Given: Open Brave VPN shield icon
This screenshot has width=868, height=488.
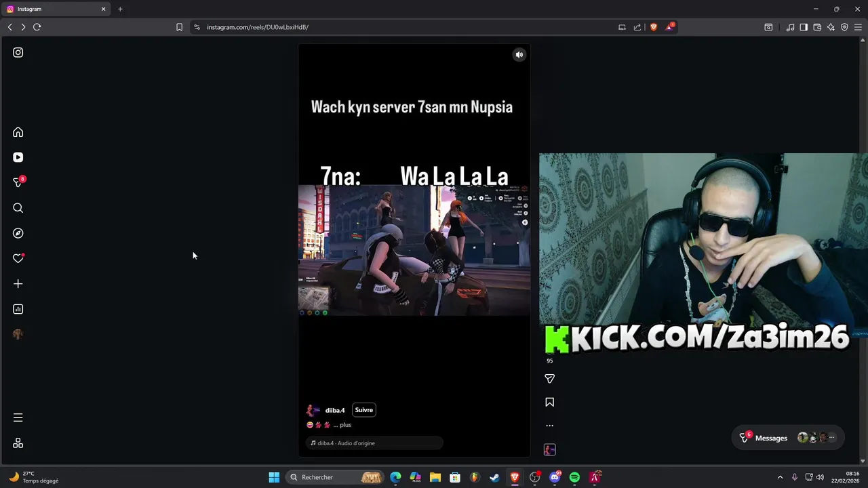Looking at the screenshot, I should click(844, 27).
